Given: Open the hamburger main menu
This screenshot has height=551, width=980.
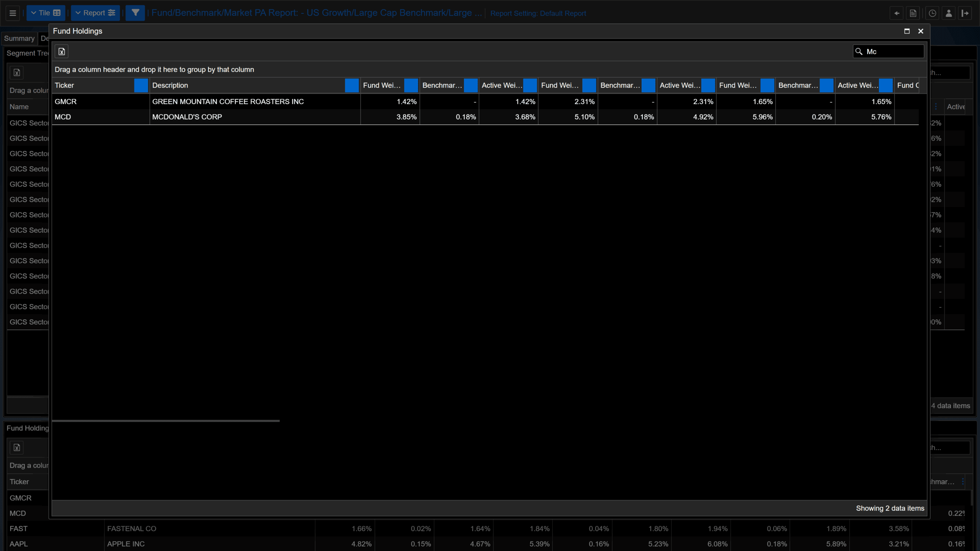Looking at the screenshot, I should (x=13, y=13).
